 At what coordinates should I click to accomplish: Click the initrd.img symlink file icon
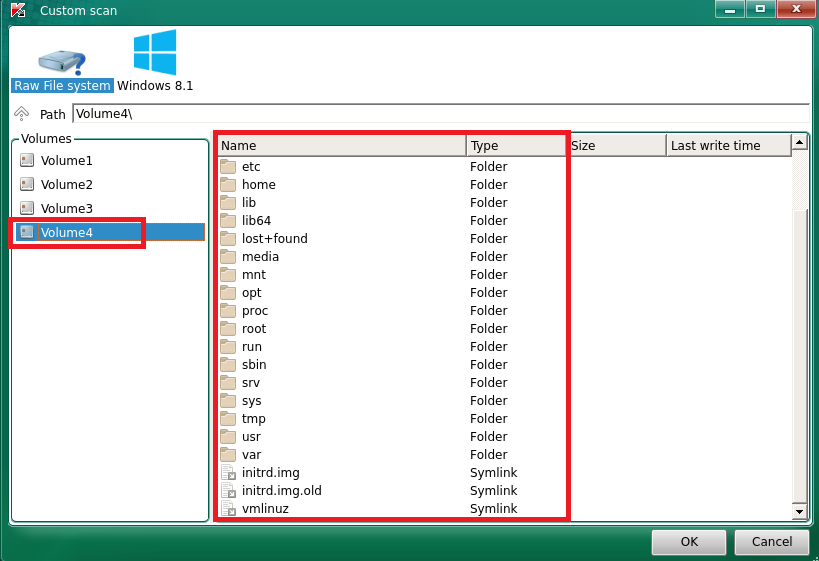pos(228,473)
